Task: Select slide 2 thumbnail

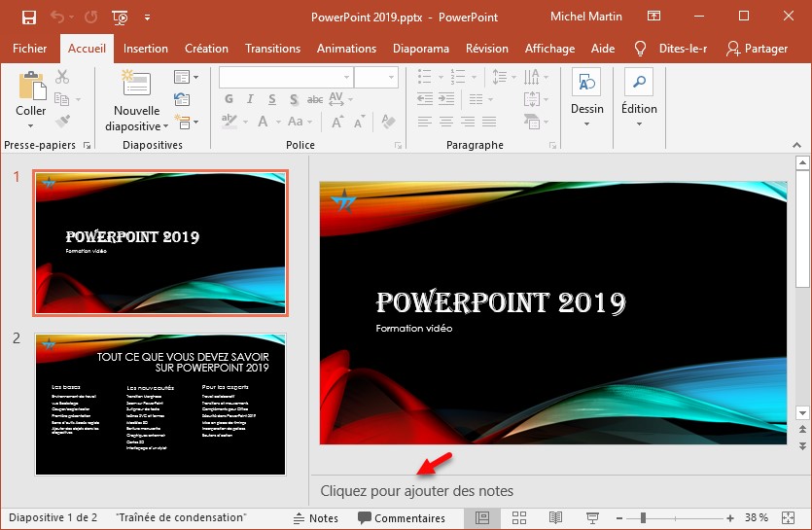Action: (160, 405)
